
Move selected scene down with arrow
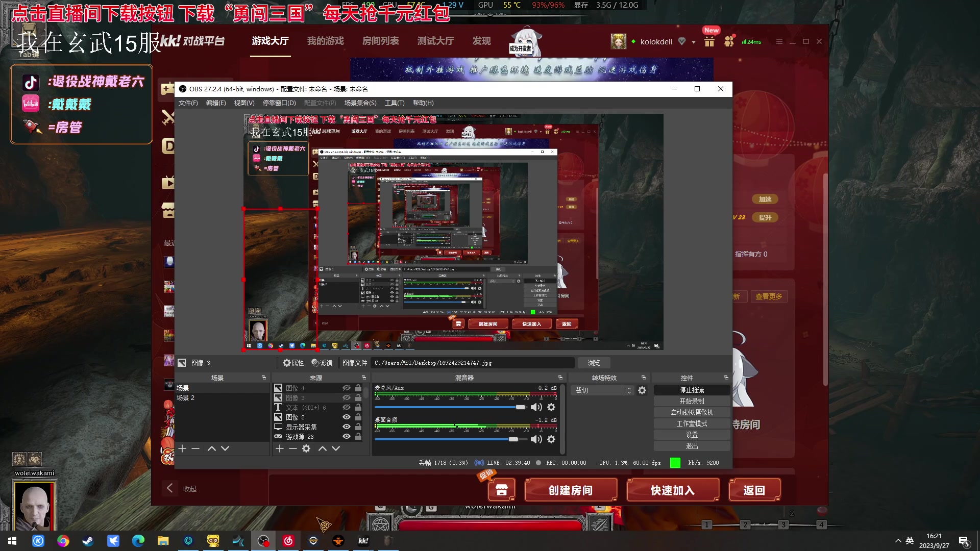(x=225, y=448)
